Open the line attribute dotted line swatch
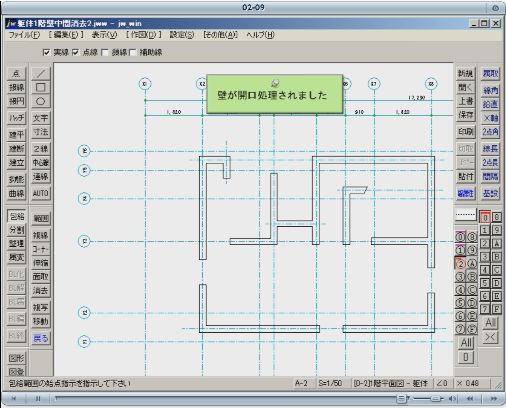 click(466, 215)
